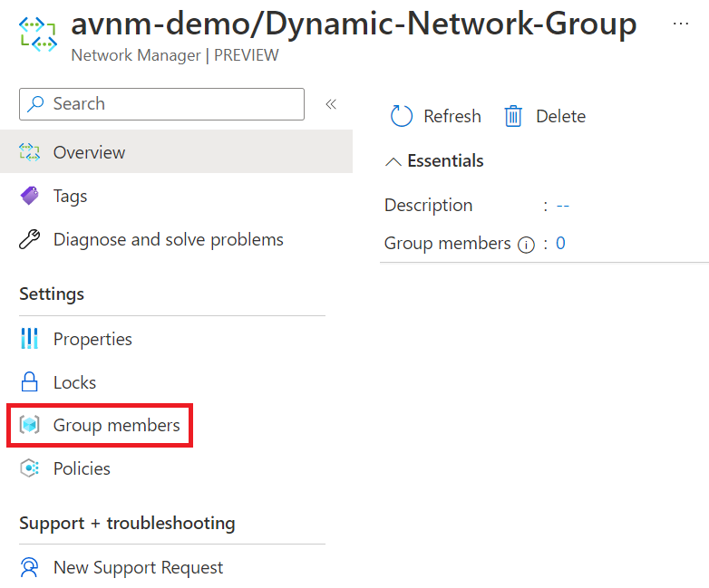Open the Policies menu item
The height and width of the screenshot is (588, 709).
[82, 468]
